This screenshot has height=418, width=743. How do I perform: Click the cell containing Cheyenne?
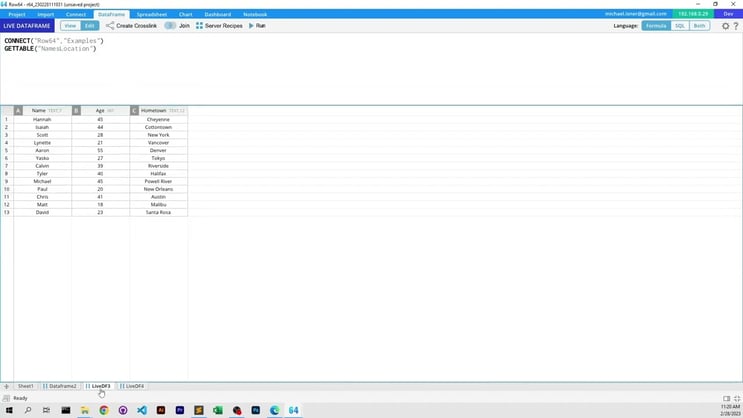point(158,120)
